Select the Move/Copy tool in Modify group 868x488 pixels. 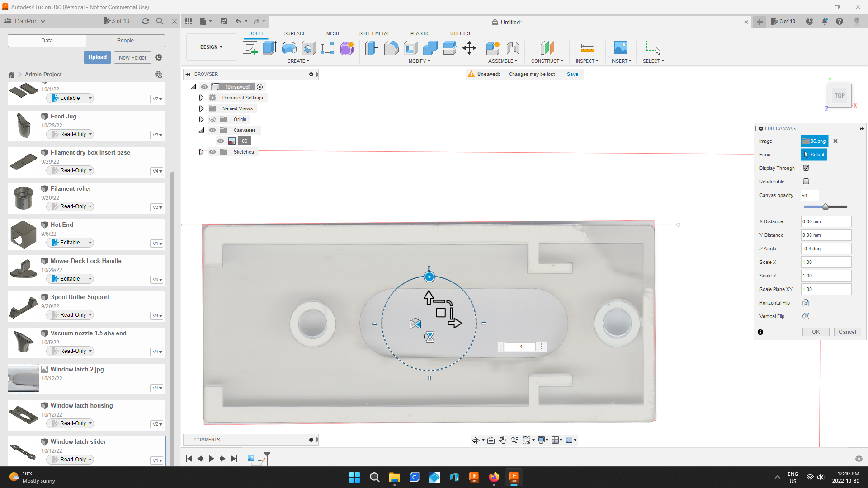tap(469, 48)
